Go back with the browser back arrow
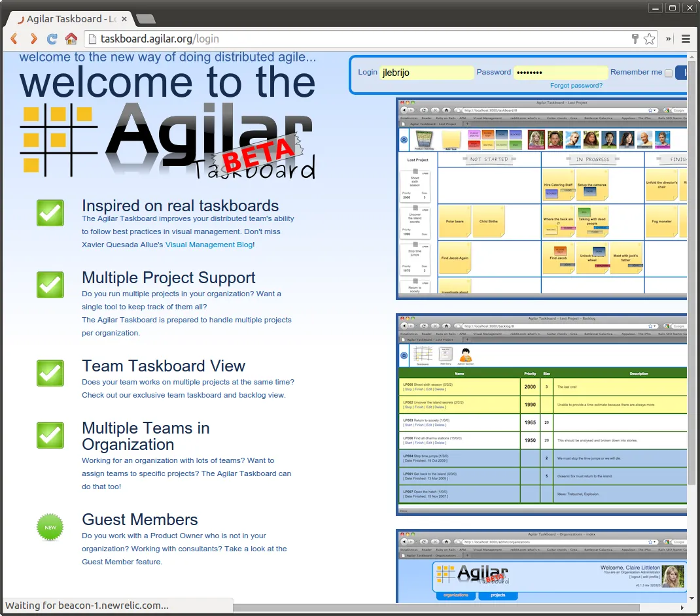 (14, 39)
